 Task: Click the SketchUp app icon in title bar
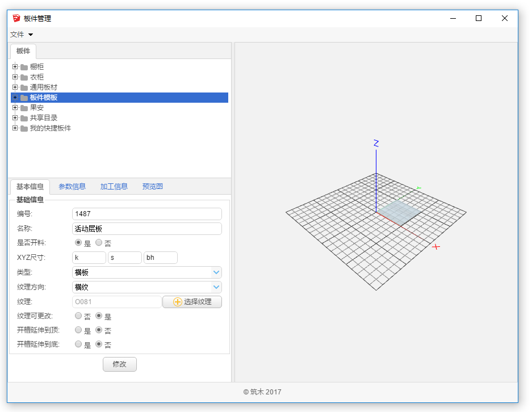click(x=16, y=18)
